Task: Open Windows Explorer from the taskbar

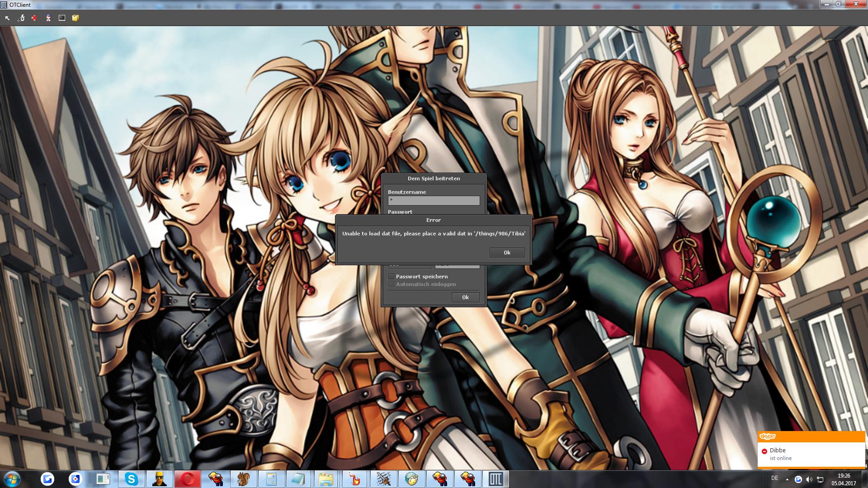Action: (326, 479)
